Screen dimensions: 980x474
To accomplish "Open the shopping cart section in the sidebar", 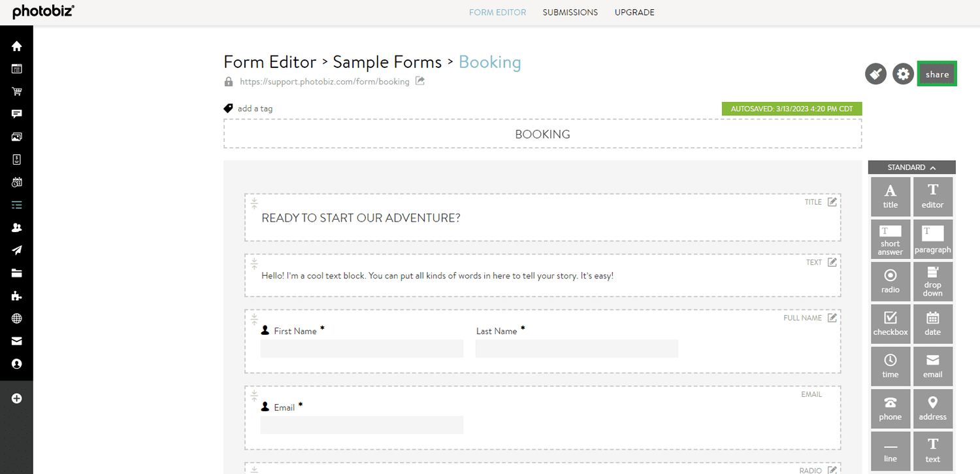I will click(x=17, y=92).
